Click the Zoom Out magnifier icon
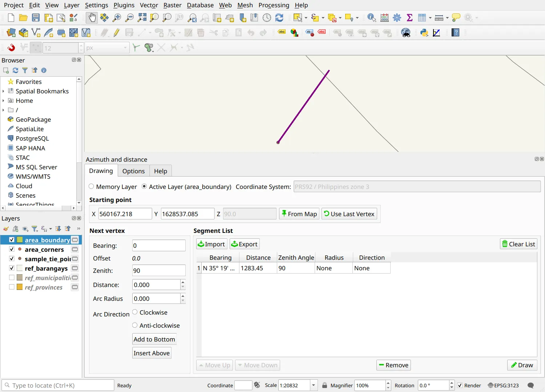545x392 pixels. coord(129,17)
